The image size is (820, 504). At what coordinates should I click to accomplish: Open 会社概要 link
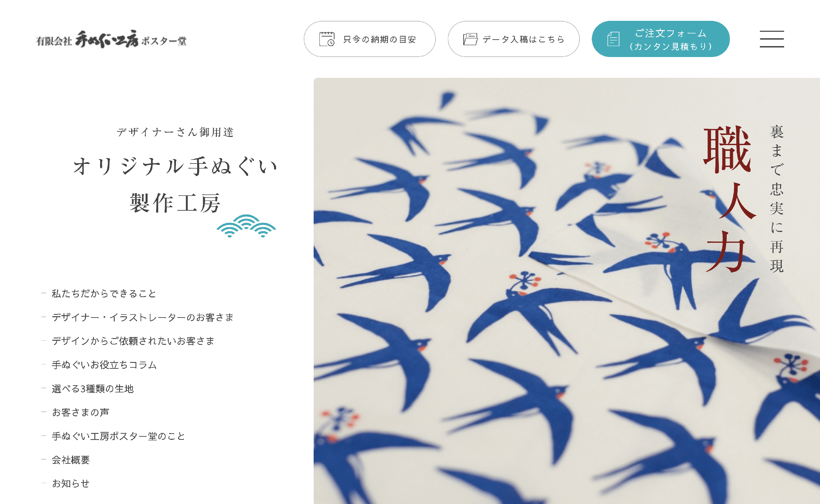coord(71,460)
